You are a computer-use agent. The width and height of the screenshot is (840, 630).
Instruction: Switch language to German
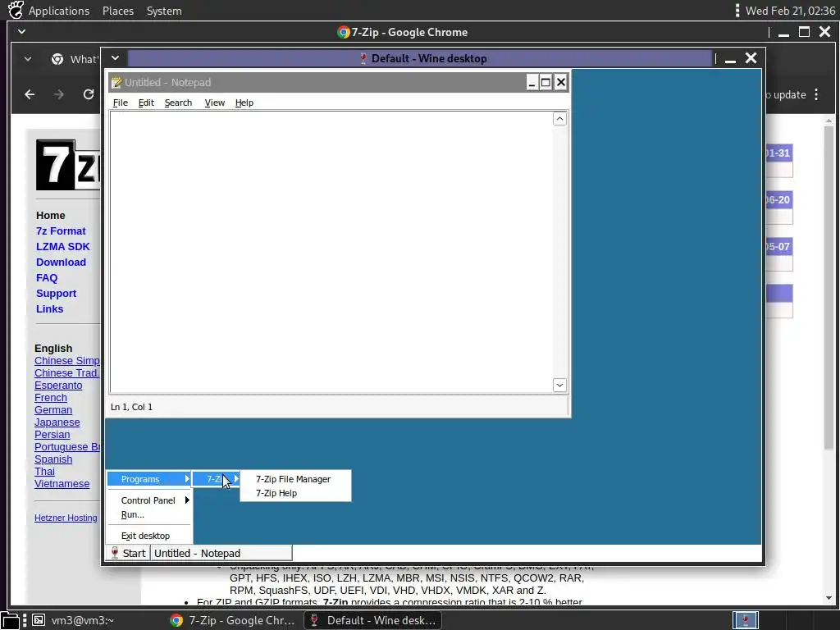tap(53, 410)
